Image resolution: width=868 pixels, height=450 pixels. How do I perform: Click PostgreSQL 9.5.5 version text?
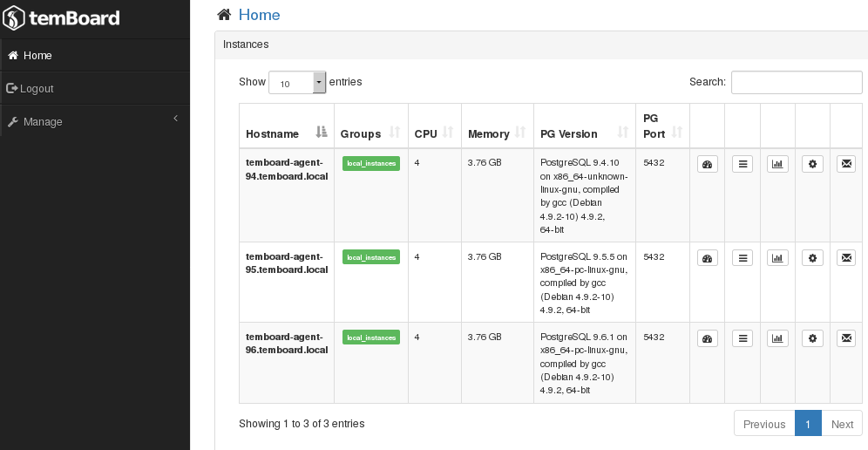pyautogui.click(x=584, y=283)
